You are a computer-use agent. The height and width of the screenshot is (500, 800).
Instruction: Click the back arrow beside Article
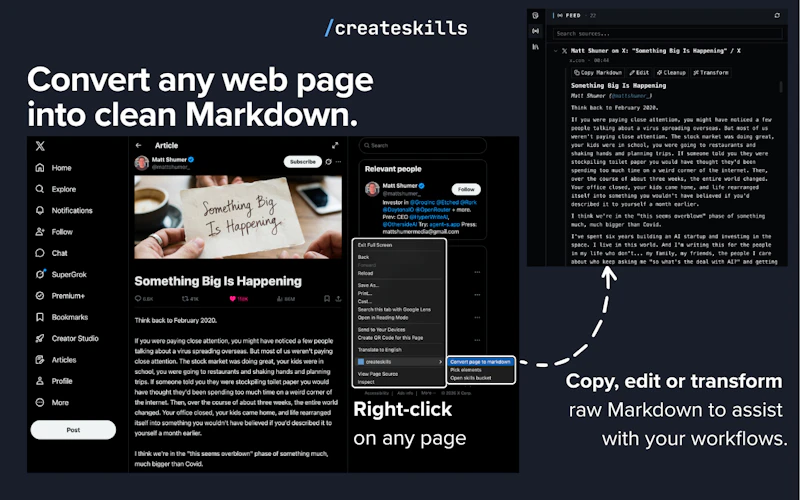[x=138, y=145]
